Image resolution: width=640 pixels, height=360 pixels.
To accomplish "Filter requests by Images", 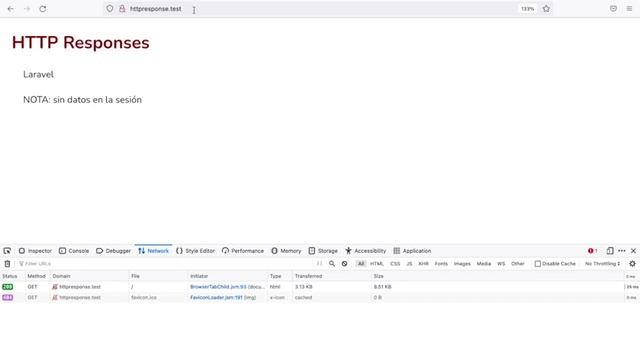I will 462,264.
